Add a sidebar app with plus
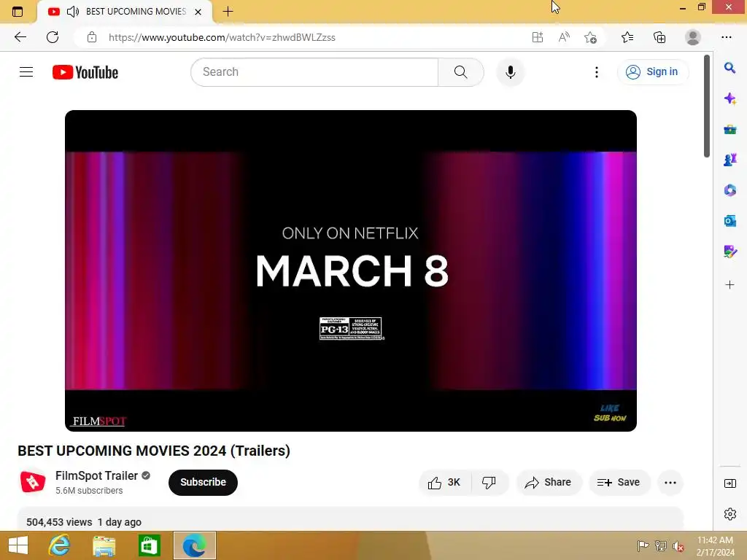747x560 pixels. point(729,285)
